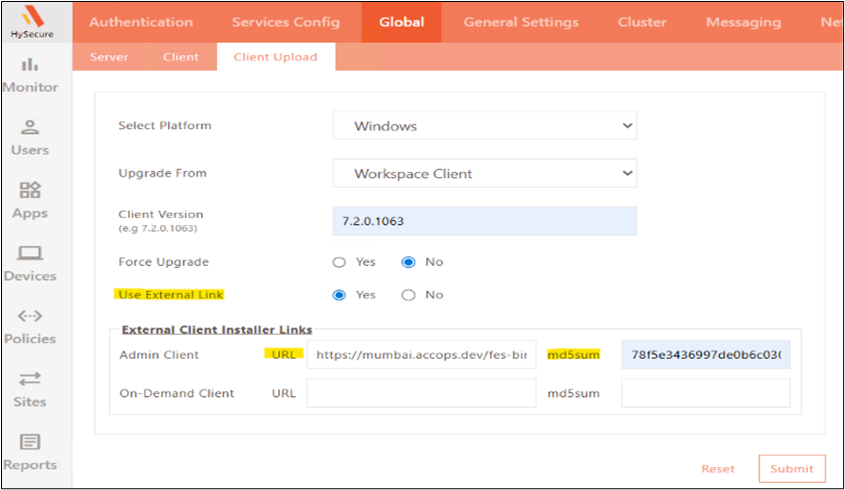The width and height of the screenshot is (845, 490).
Task: Open the Reports sidebar icon
Action: point(30,442)
